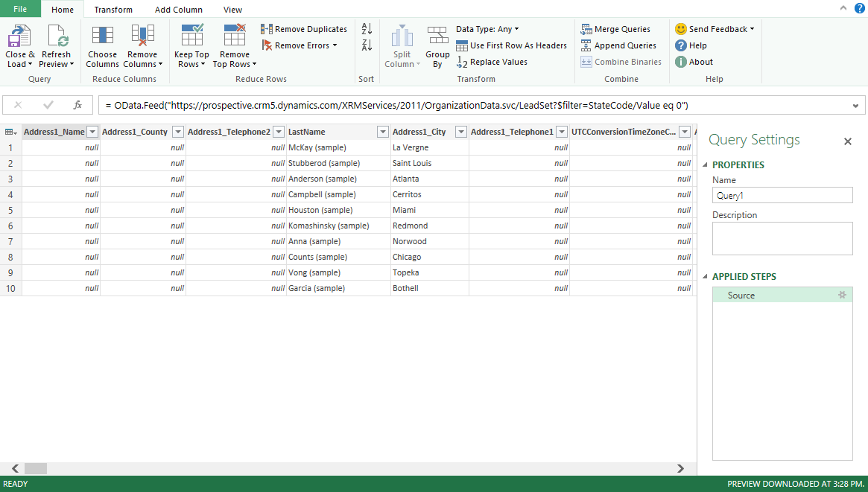The height and width of the screenshot is (492, 868).
Task: Sort column descending Z to A
Action: tap(367, 45)
